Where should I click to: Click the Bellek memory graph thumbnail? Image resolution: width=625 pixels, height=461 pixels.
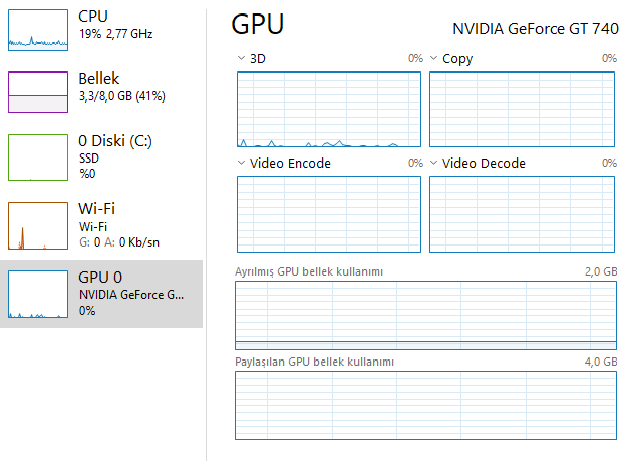tap(37, 90)
